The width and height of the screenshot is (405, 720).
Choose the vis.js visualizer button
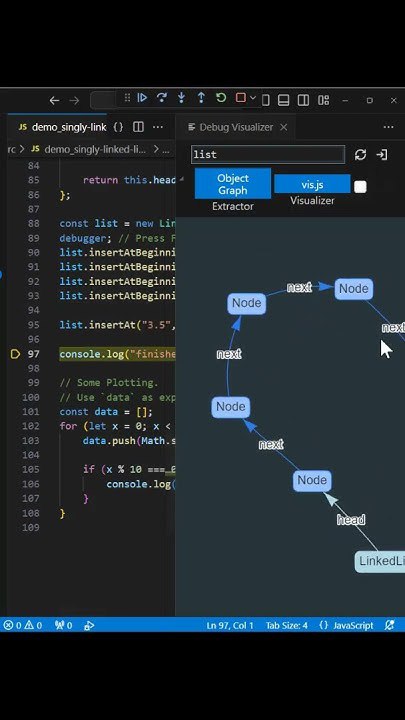pyautogui.click(x=312, y=185)
